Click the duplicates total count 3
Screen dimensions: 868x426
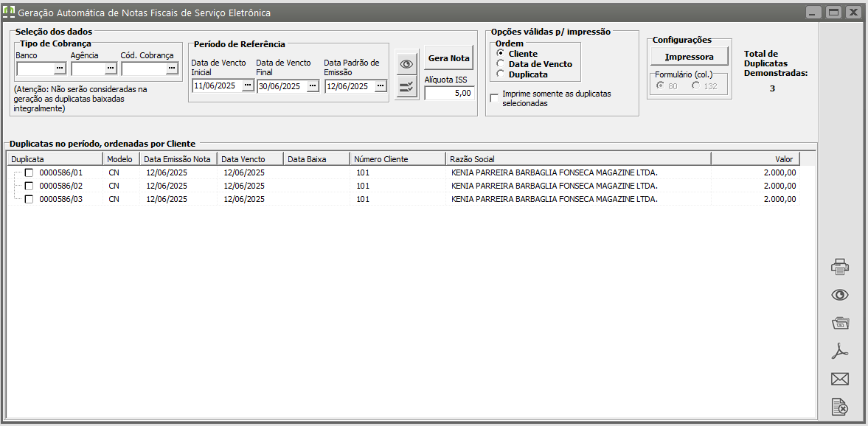click(x=772, y=88)
